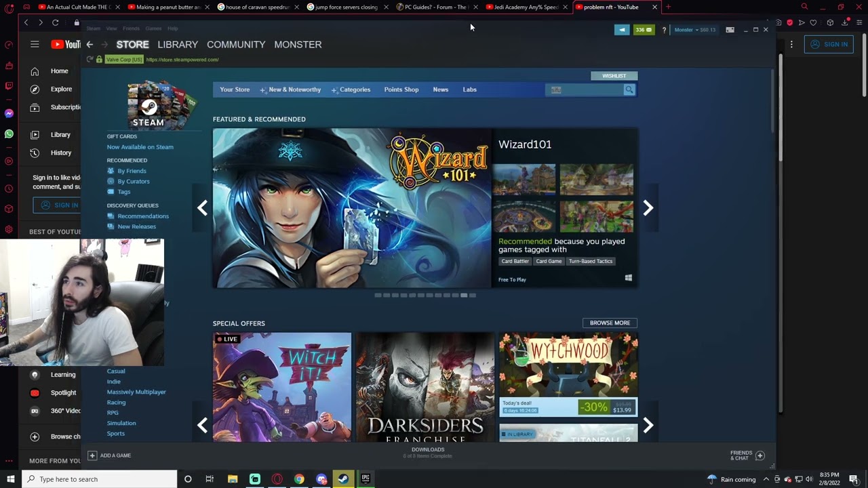The width and height of the screenshot is (868, 488).
Task: Open browser downloads icon
Action: click(x=844, y=22)
